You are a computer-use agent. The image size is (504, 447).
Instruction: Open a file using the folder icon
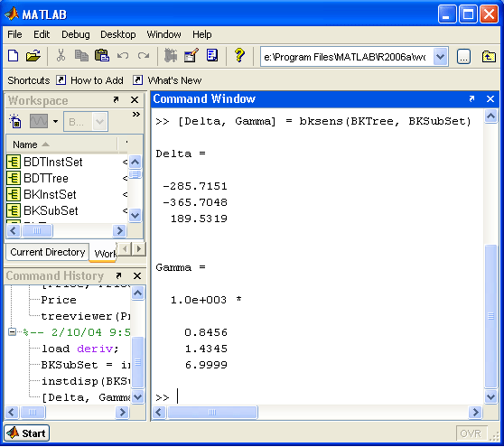click(x=33, y=56)
